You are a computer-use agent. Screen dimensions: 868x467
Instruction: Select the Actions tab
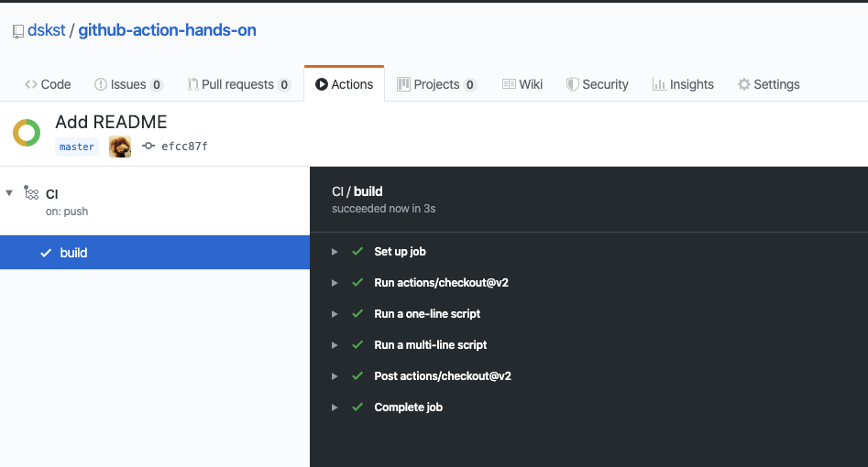tap(345, 84)
